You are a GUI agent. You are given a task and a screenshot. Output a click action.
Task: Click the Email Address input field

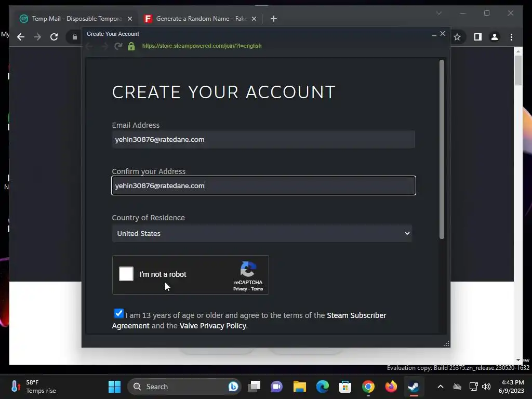(263, 139)
